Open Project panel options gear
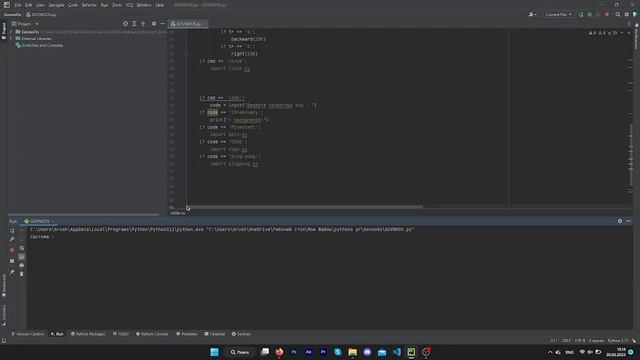Image resolution: width=640 pixels, height=360 pixels. coord(154,24)
